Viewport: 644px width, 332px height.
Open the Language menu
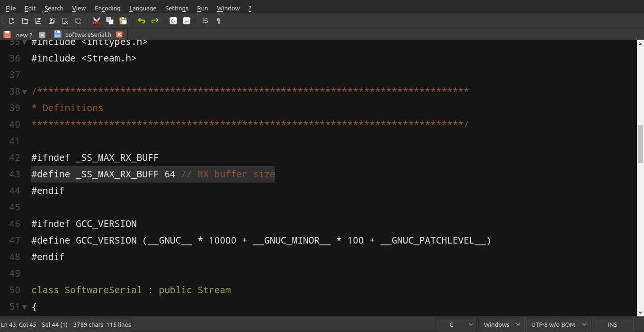pos(143,8)
